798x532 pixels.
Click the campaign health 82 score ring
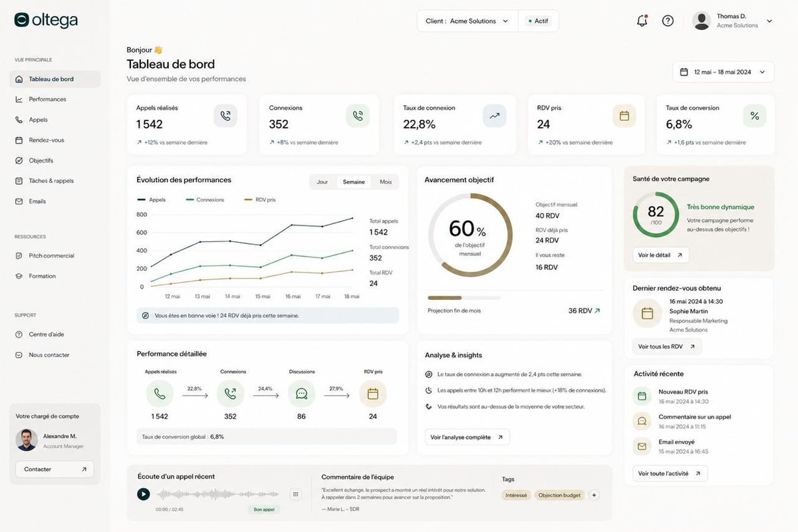656,215
